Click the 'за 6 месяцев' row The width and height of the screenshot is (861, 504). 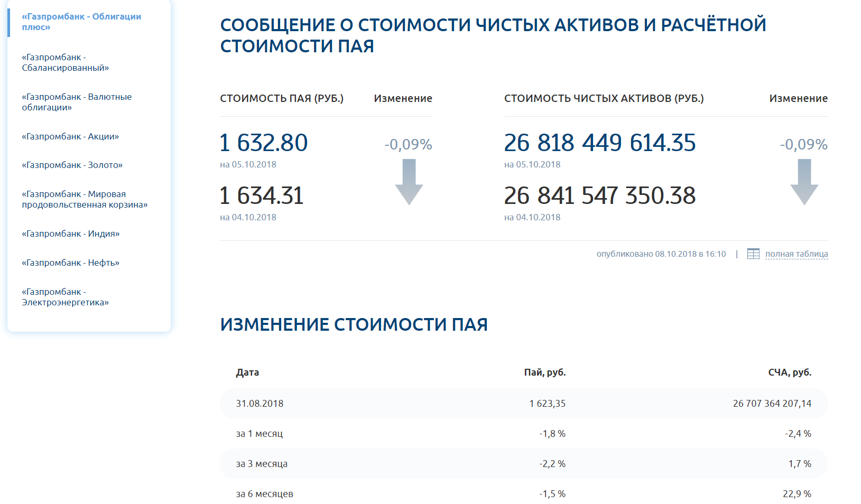[x=523, y=494]
